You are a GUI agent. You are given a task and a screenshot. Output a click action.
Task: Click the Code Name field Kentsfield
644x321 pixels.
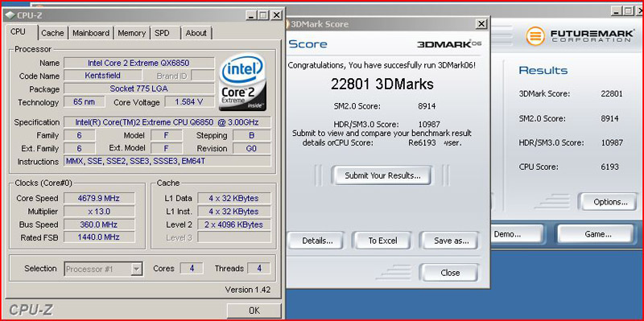(103, 76)
